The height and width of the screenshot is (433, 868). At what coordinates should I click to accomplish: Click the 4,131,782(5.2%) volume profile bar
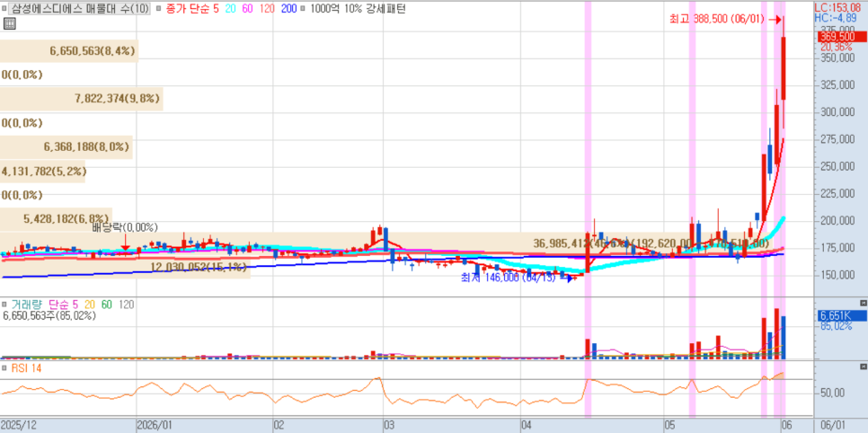[x=44, y=171]
